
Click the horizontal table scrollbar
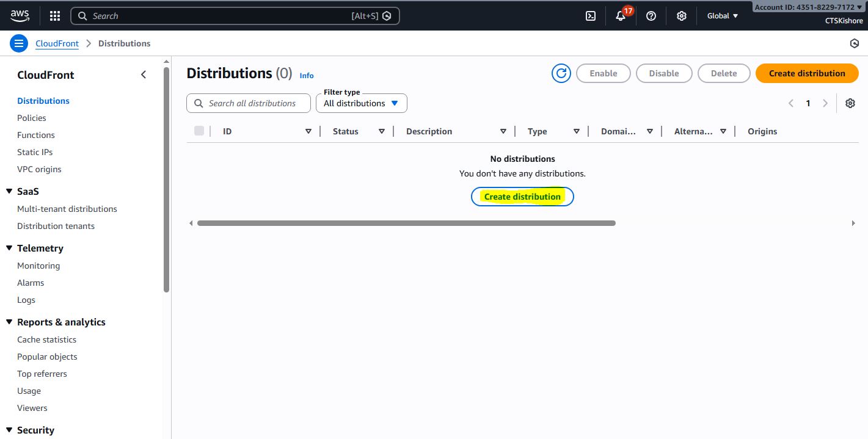pyautogui.click(x=406, y=223)
